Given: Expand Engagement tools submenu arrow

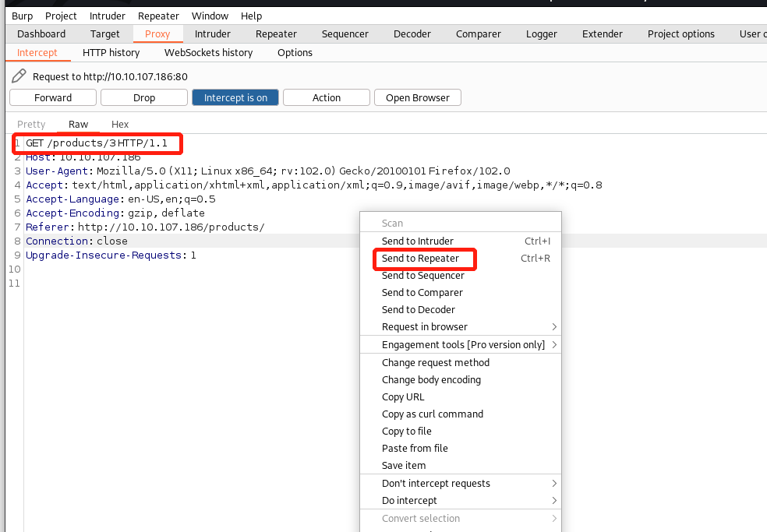Looking at the screenshot, I should [554, 345].
